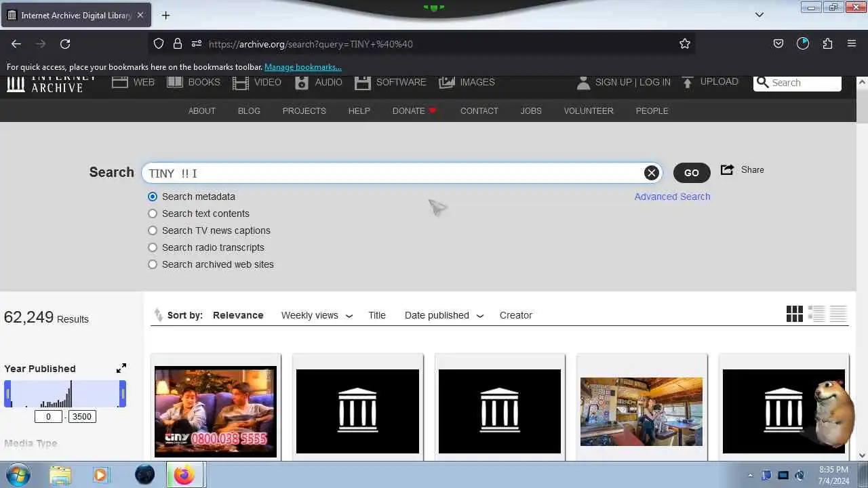Switch to tile grid view
868x488 pixels.
point(795,314)
